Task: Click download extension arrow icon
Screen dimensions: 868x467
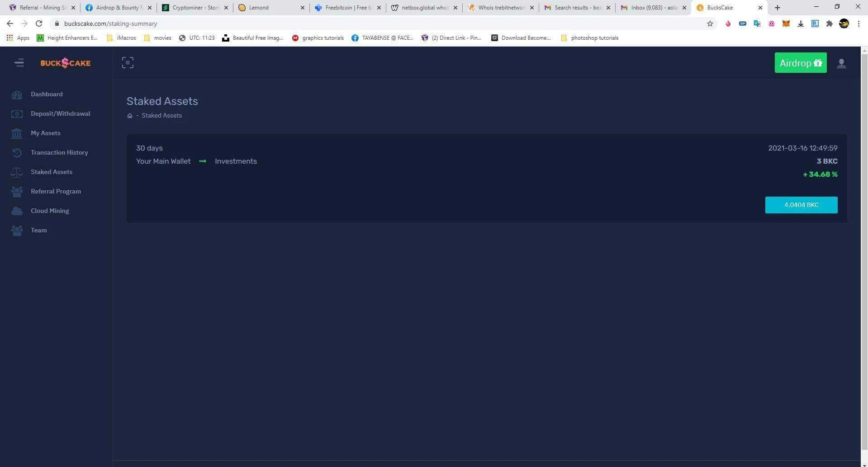Action: [x=801, y=24]
